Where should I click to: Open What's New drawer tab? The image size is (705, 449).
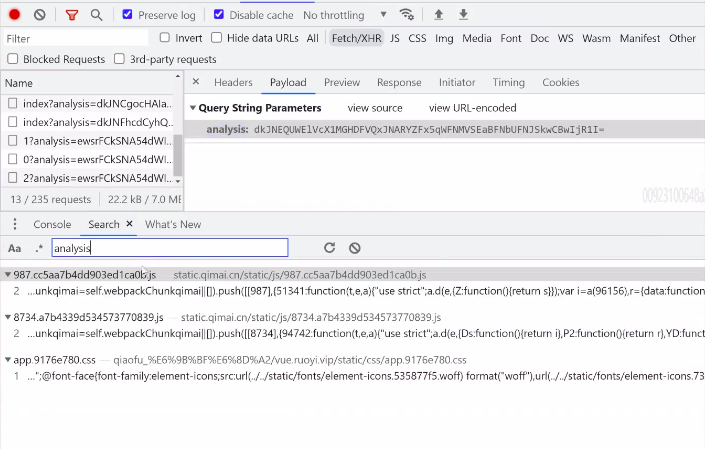pyautogui.click(x=173, y=224)
